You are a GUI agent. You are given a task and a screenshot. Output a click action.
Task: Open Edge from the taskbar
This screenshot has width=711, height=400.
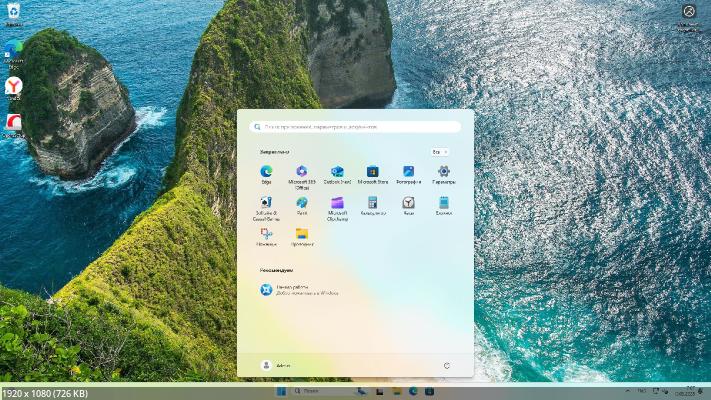(413, 391)
